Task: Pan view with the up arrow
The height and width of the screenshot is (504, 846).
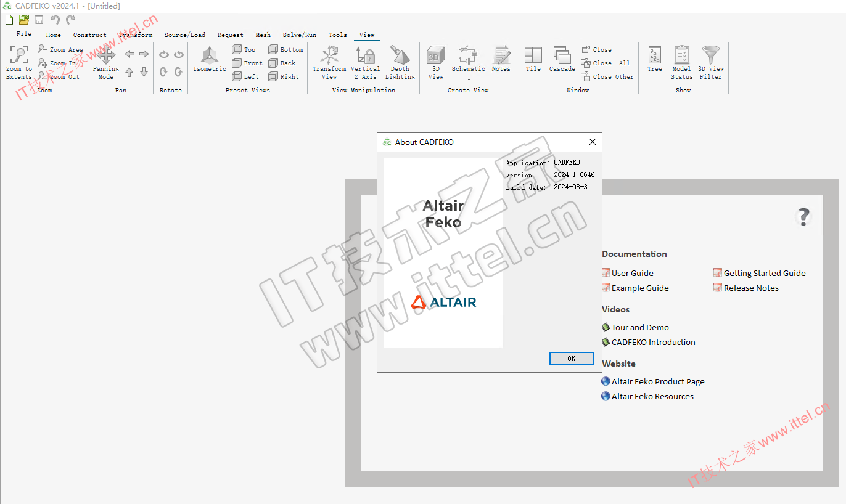Action: pyautogui.click(x=129, y=72)
